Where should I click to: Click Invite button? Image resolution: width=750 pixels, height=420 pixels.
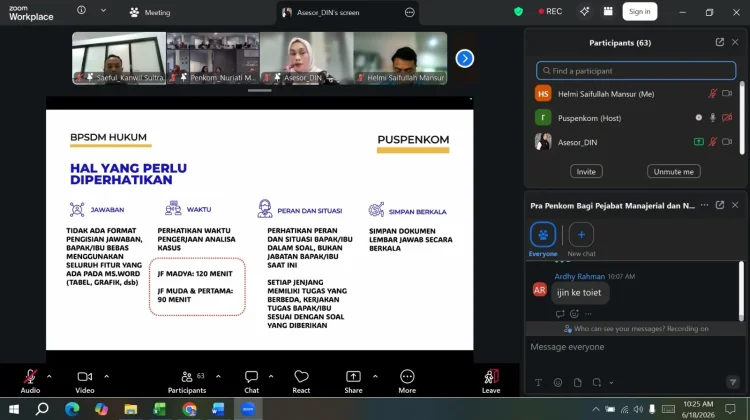[586, 172]
